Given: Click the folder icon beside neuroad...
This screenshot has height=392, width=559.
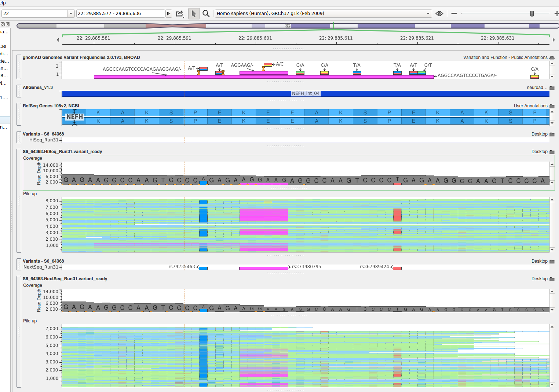Looking at the screenshot, I should [552, 88].
